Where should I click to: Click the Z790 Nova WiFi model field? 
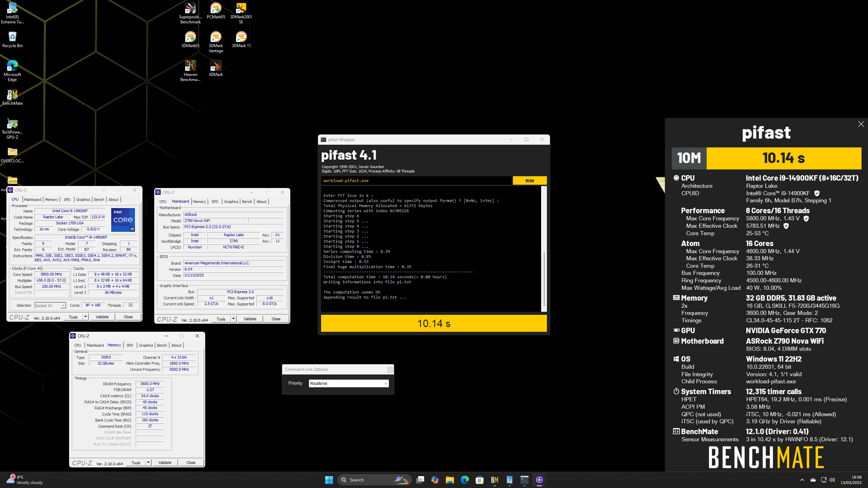click(215, 221)
